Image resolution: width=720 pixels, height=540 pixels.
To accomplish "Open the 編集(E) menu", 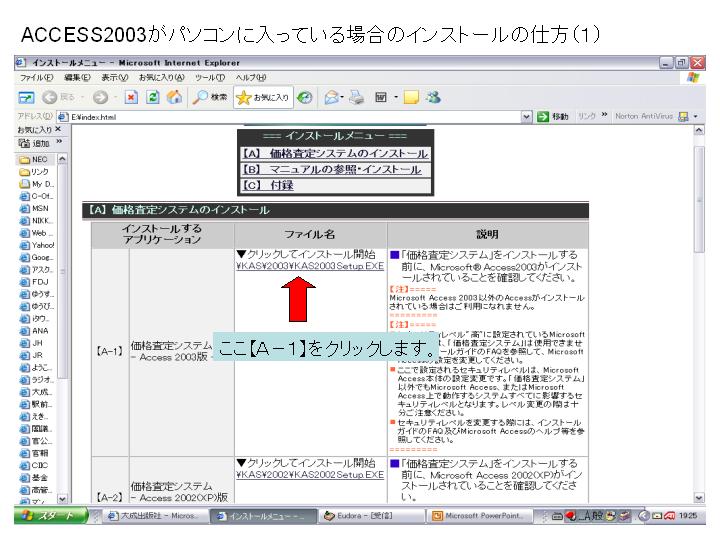I will pyautogui.click(x=77, y=78).
